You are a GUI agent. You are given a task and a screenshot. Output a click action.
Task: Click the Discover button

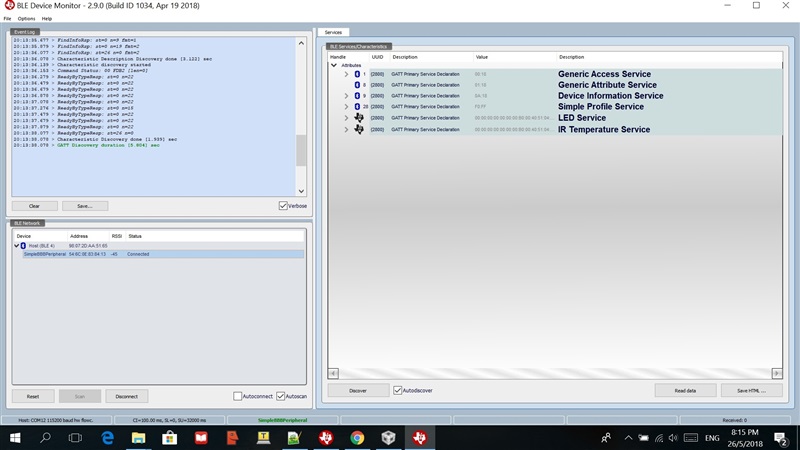click(x=358, y=390)
